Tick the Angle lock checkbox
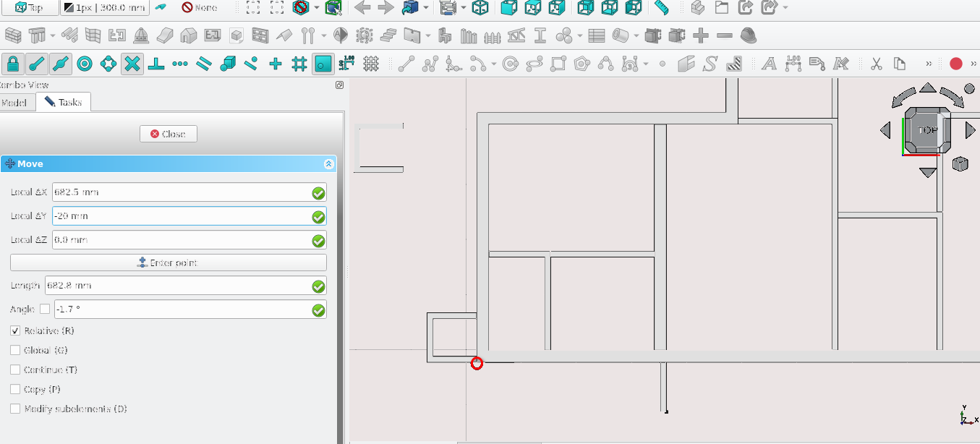 (x=45, y=309)
